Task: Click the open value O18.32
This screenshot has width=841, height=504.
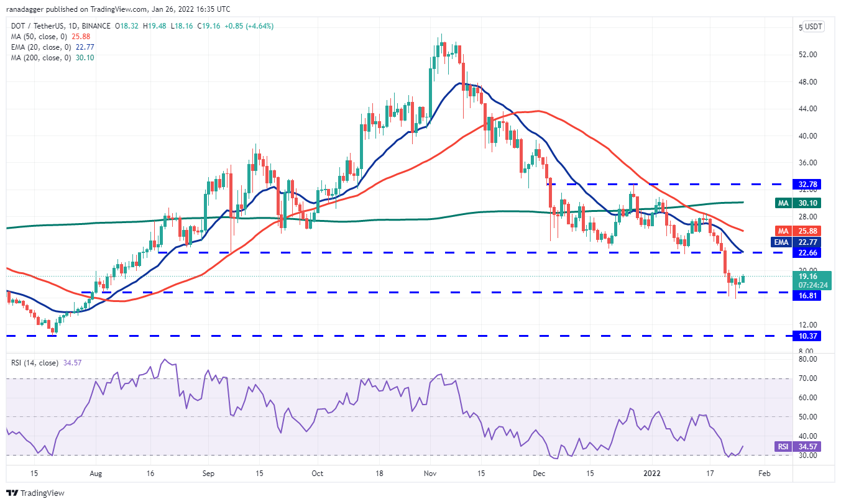Action: [x=127, y=26]
